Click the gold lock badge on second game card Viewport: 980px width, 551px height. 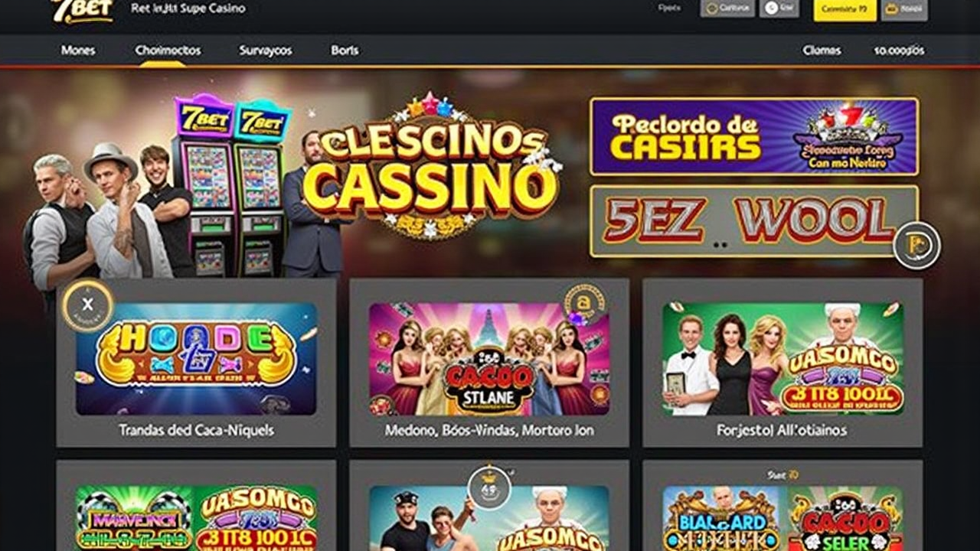(584, 305)
